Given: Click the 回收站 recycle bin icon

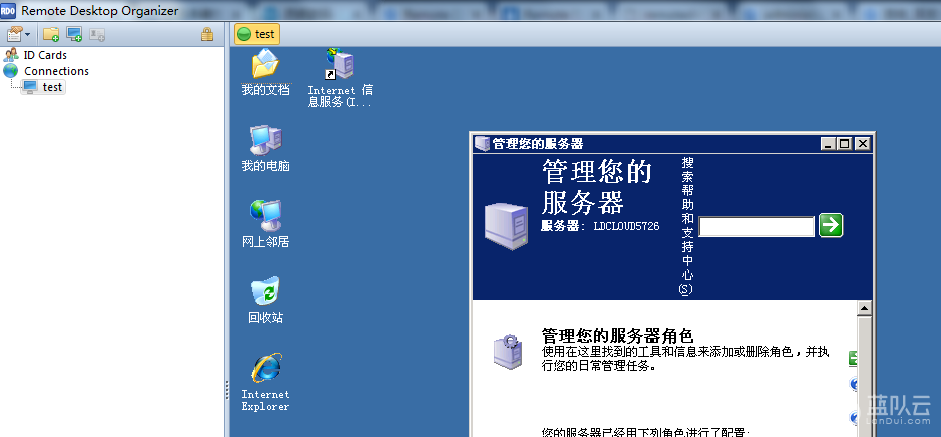Looking at the screenshot, I should tap(265, 292).
